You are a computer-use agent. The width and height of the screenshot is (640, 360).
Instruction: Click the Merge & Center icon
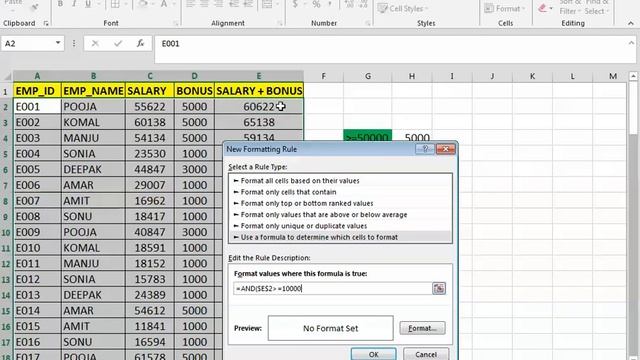pyautogui.click(x=267, y=4)
